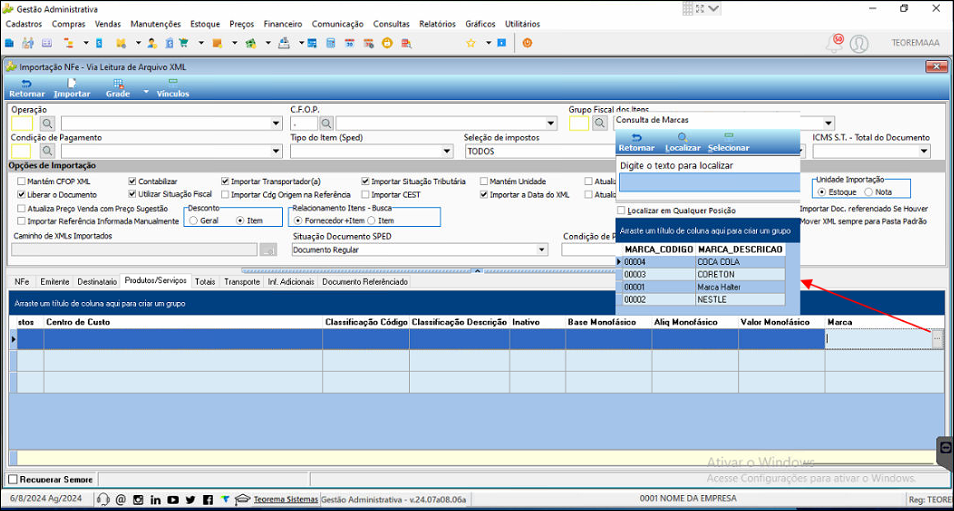Open the ICMS S.T. Total do Documento dropdown
954x511 pixels.
[x=924, y=151]
